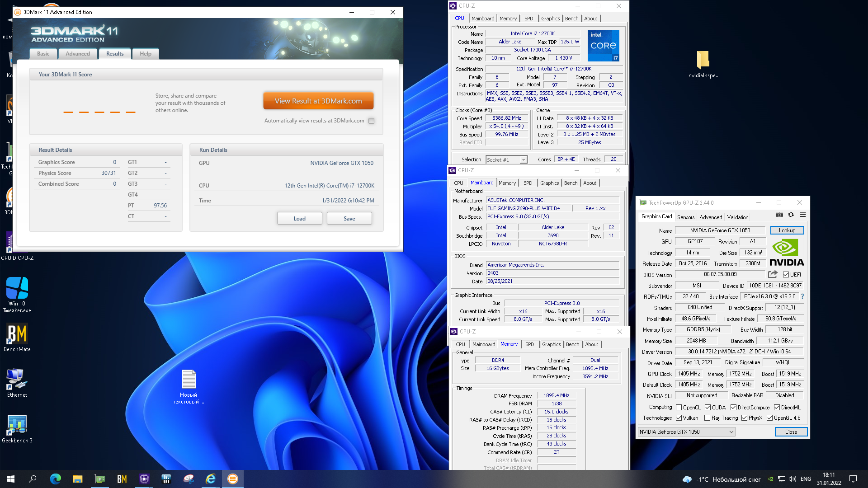868x488 pixels.
Task: Click the volume speaker tray icon
Action: click(792, 479)
